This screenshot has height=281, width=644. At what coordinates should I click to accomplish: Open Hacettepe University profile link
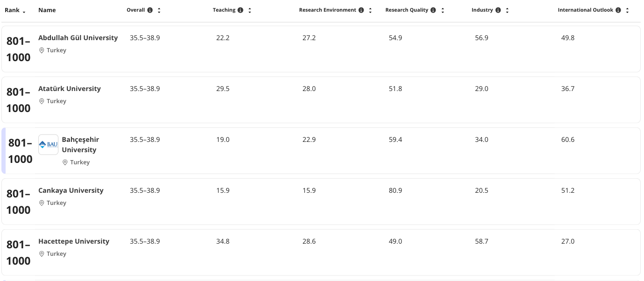[74, 241]
